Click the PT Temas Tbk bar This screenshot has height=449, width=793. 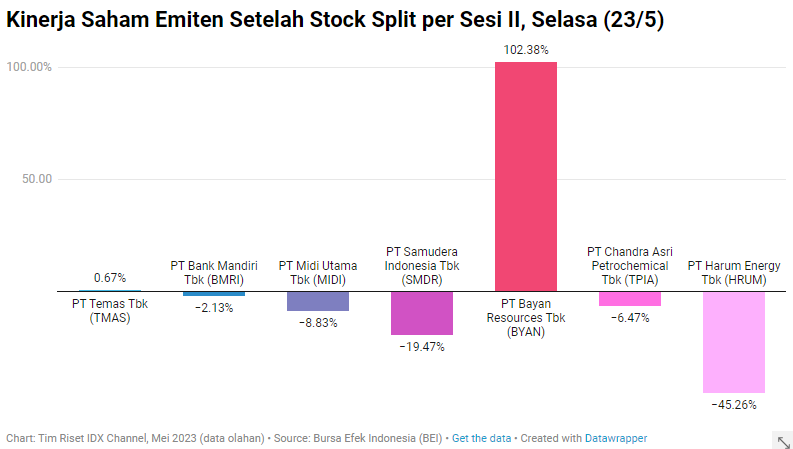coord(109,290)
